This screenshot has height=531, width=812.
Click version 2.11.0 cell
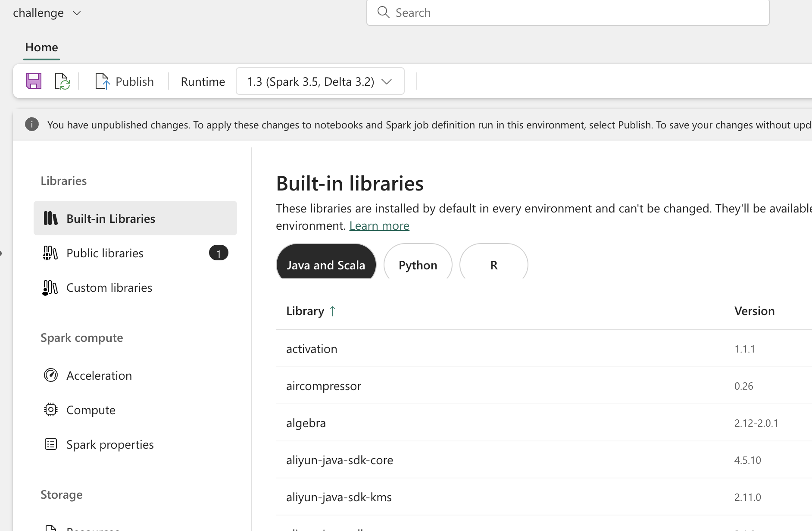point(748,497)
